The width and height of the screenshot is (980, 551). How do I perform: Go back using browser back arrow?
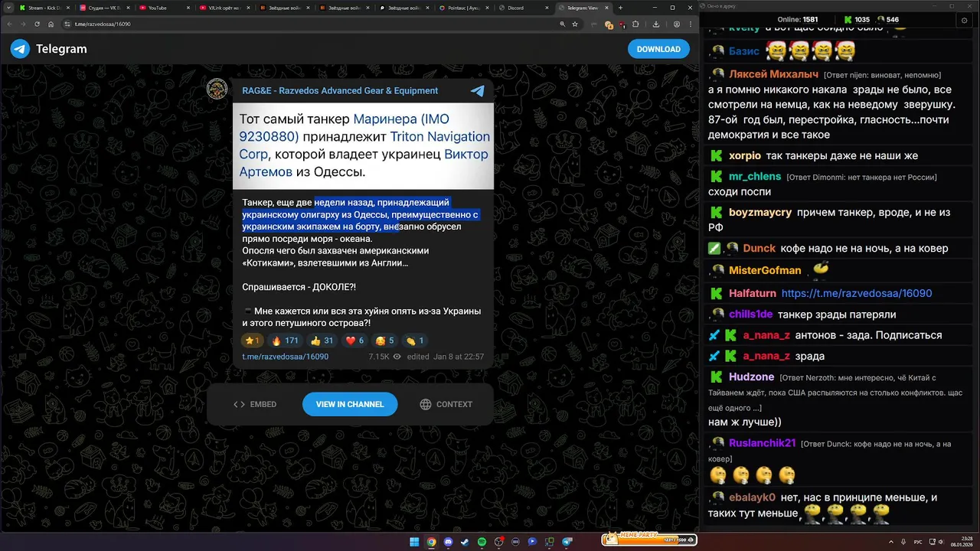point(10,24)
